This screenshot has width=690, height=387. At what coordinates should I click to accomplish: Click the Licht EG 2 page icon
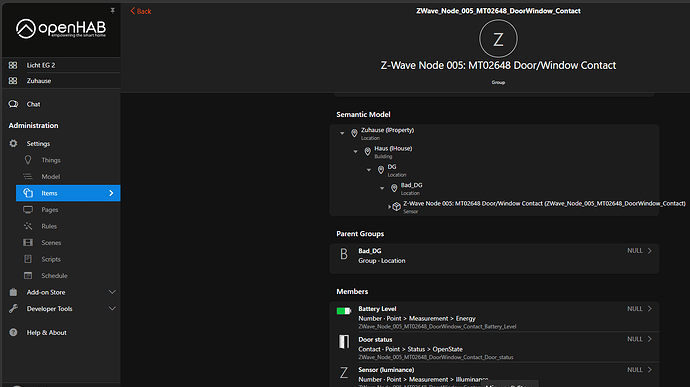[x=13, y=65]
